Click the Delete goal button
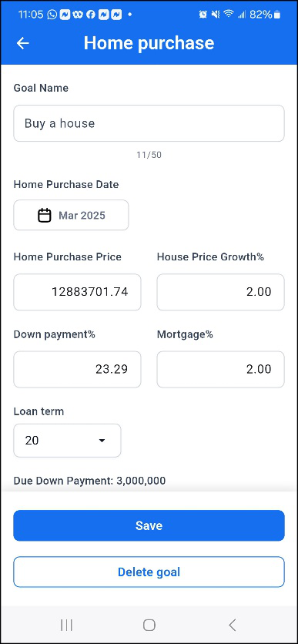The image size is (298, 644). click(x=149, y=572)
